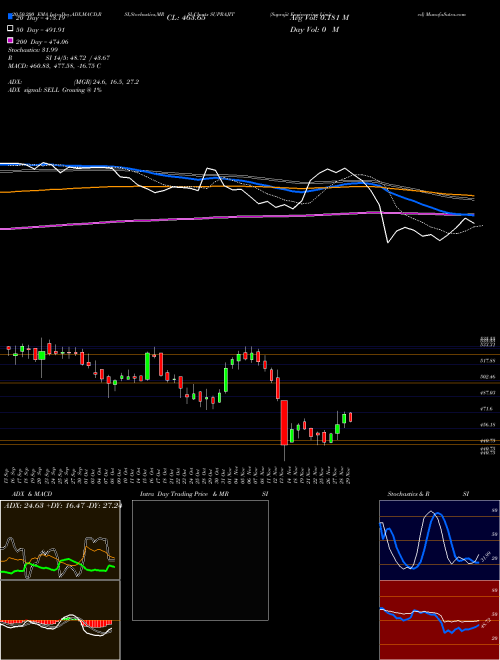Click the ADX (MGR) values line

coord(73,82)
